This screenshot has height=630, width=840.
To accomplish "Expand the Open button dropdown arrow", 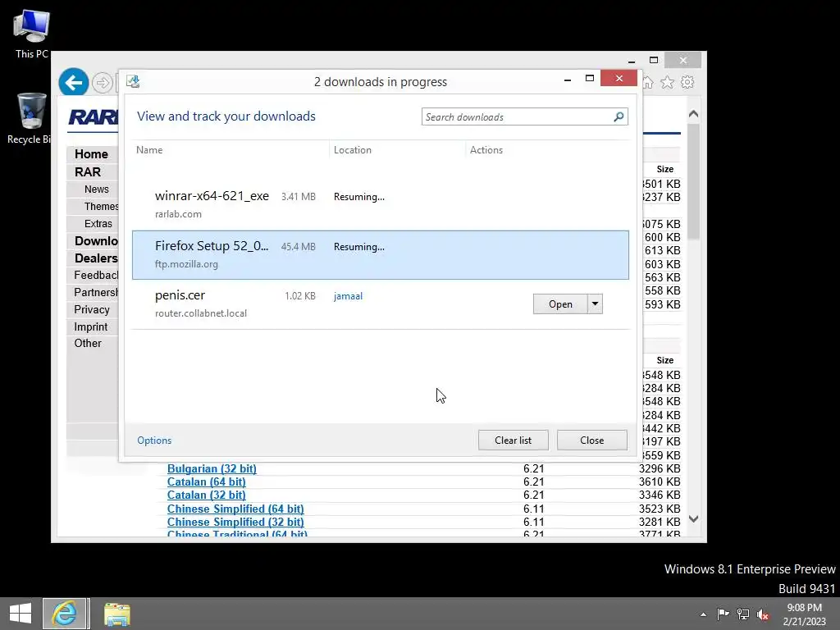I will [x=596, y=304].
